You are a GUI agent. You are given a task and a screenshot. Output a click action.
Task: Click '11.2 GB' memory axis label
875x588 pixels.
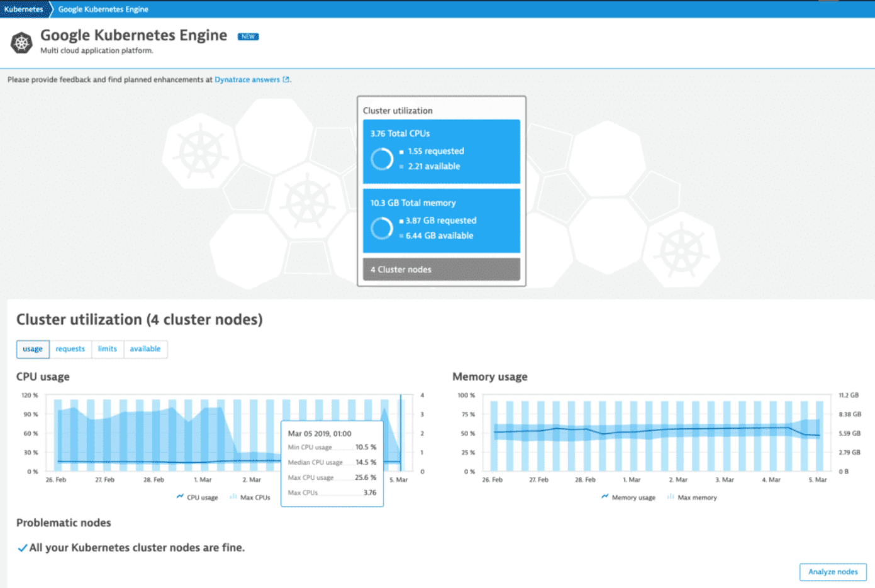(849, 396)
